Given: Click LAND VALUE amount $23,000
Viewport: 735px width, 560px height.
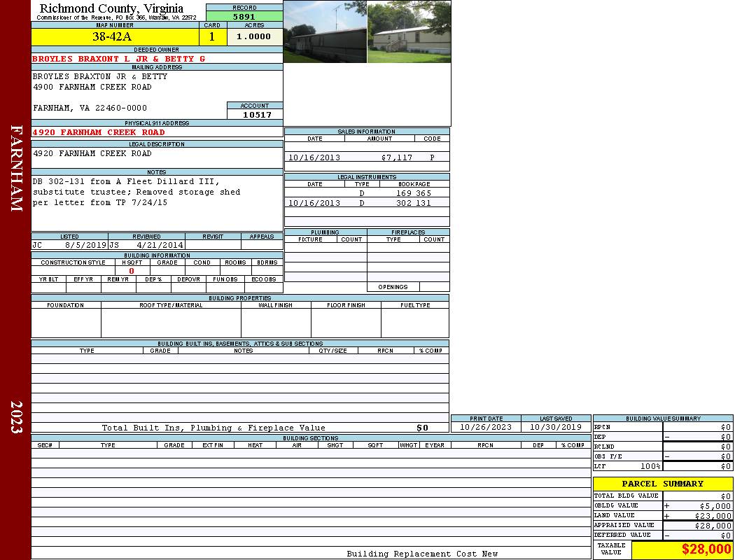Looking at the screenshot, I should pos(713,516).
